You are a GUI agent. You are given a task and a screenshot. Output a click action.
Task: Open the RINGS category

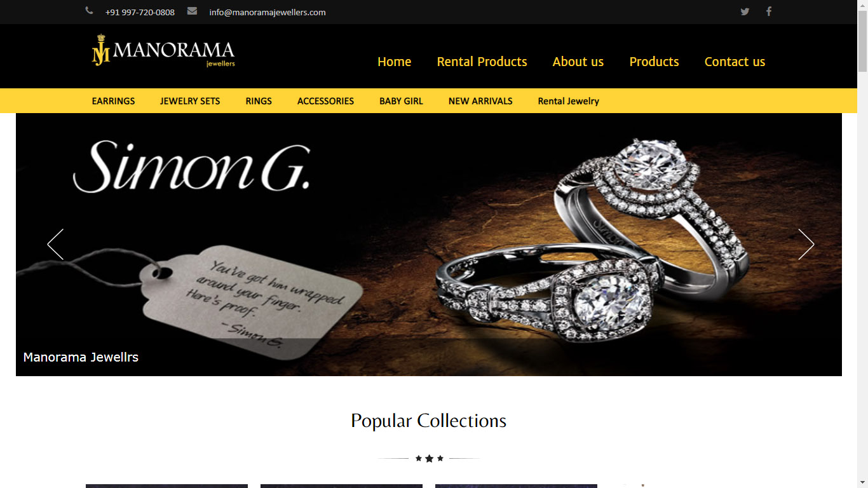click(x=259, y=101)
